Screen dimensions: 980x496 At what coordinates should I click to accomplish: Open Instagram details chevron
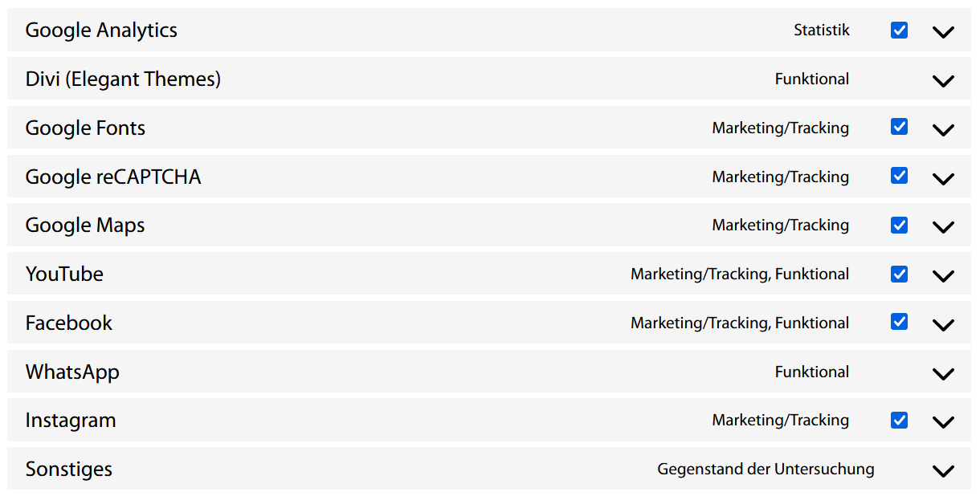point(943,422)
